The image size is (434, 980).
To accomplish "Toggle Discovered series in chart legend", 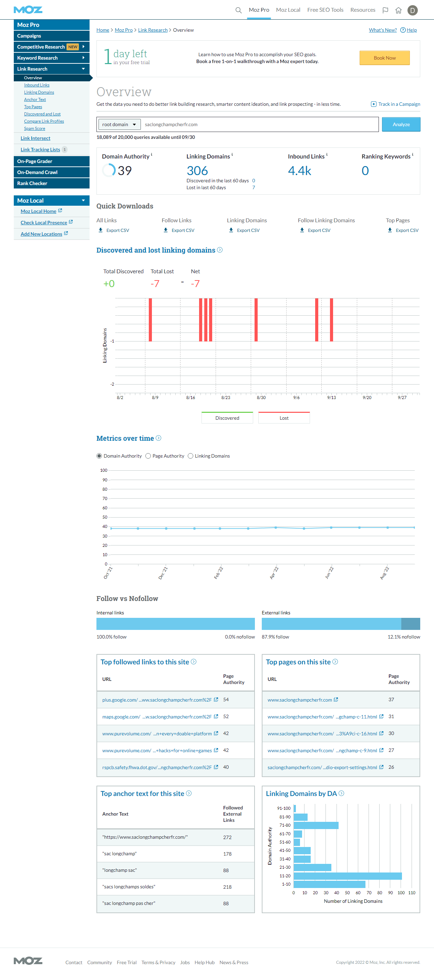I will 227,418.
